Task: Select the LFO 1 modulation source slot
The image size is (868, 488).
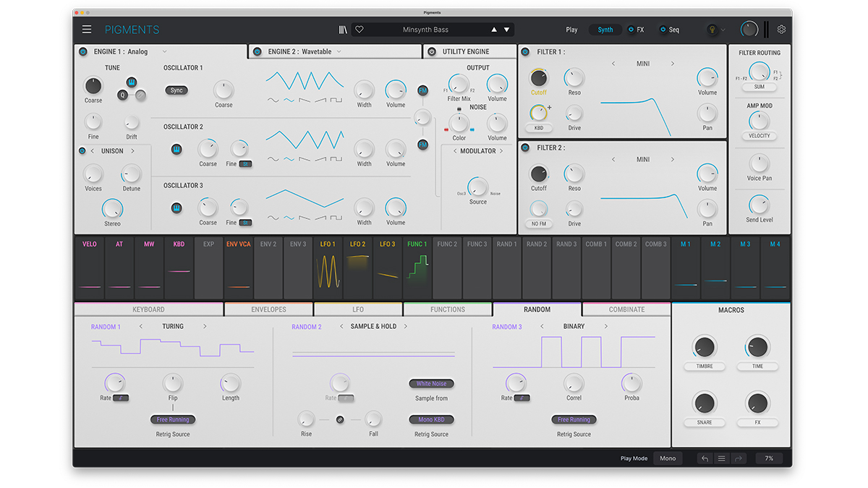Action: 328,267
